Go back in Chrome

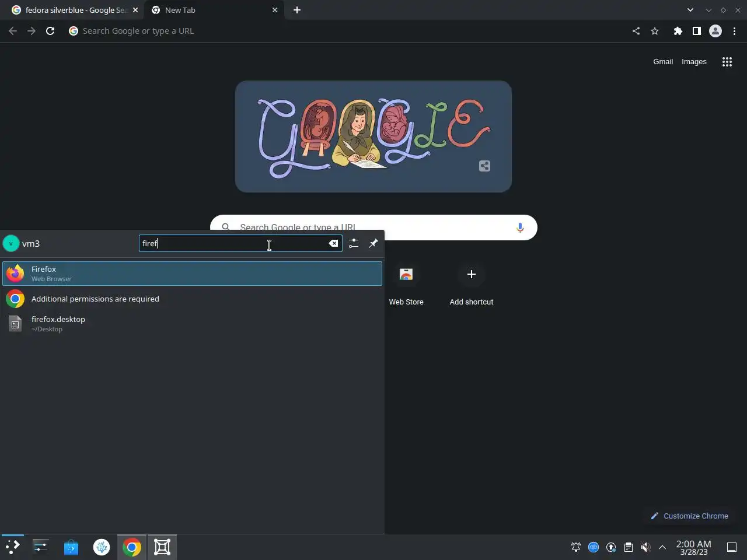(13, 31)
